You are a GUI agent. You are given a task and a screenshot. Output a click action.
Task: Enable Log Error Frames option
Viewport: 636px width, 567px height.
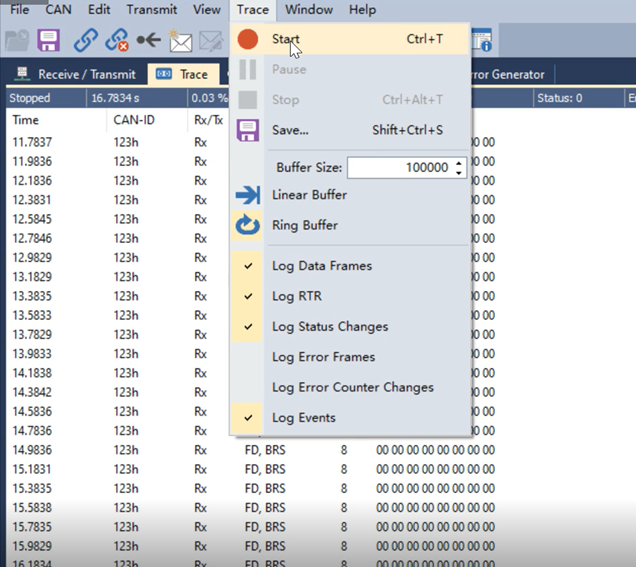[350, 357]
